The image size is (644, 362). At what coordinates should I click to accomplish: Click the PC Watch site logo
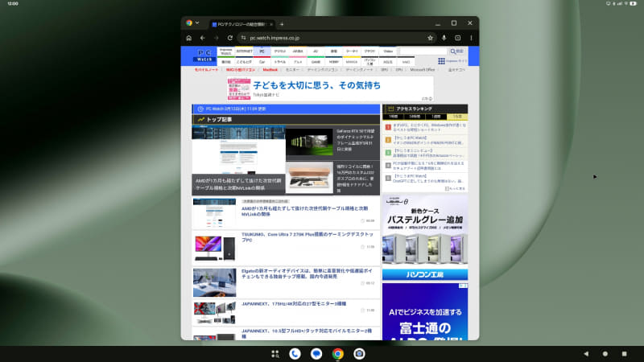[204, 56]
